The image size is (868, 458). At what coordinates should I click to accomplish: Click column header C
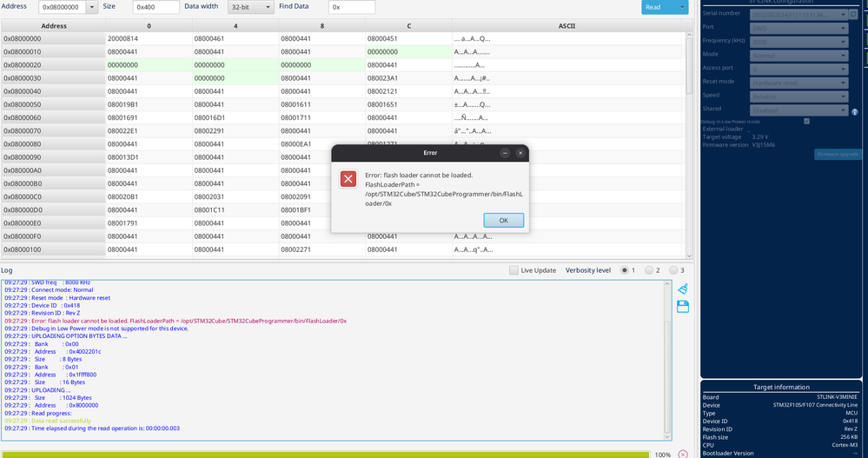coord(408,25)
